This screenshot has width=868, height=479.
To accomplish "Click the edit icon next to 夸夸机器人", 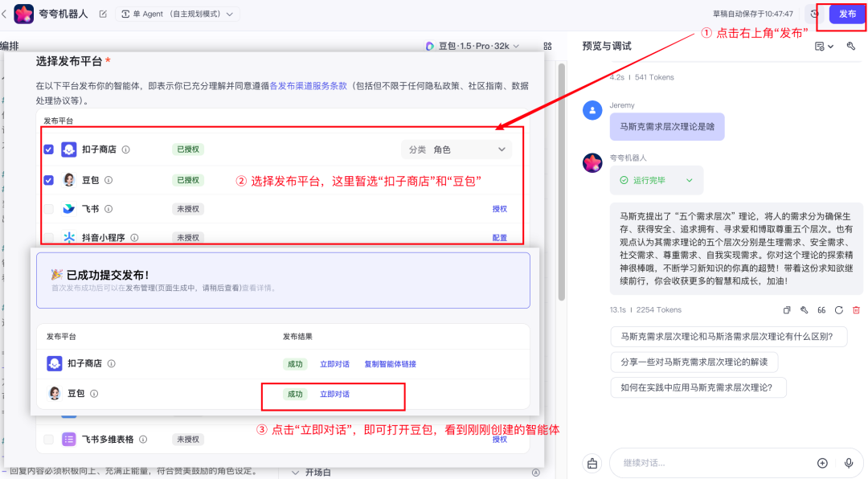I will point(103,14).
